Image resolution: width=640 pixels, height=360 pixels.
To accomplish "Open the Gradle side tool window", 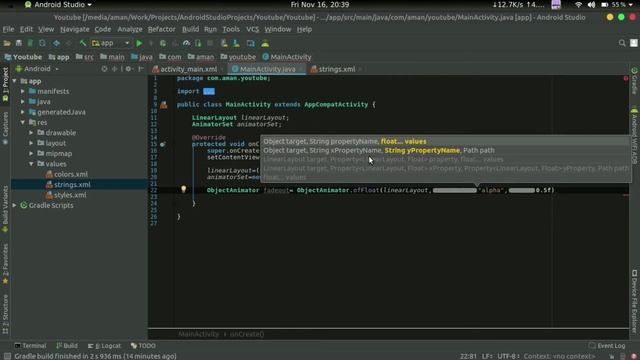I will (x=634, y=81).
